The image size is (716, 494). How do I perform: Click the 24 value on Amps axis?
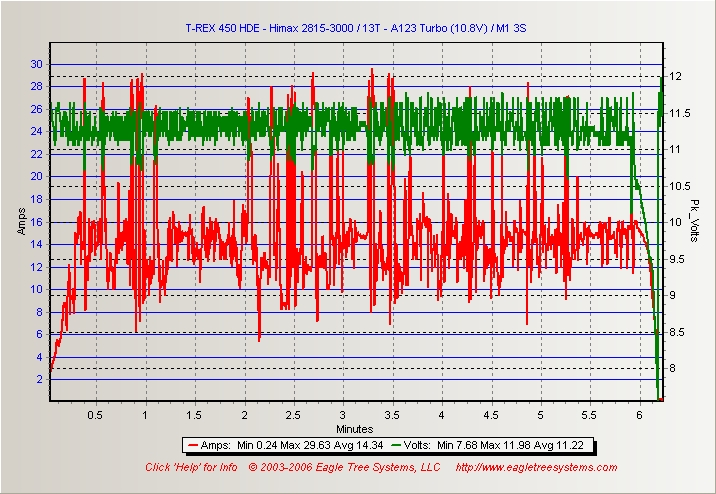(37, 131)
